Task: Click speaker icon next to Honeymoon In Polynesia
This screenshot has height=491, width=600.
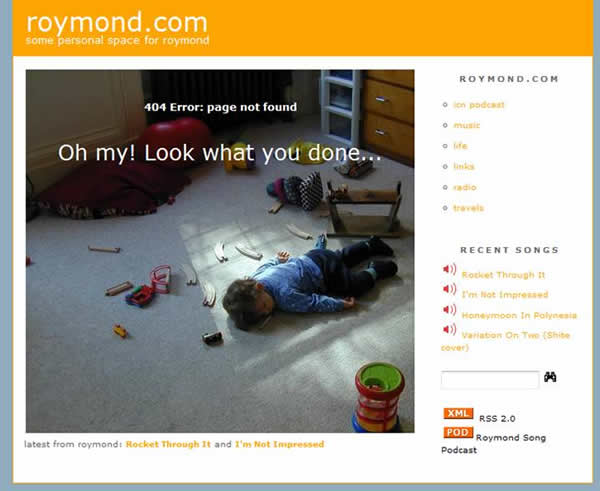Action: point(449,309)
